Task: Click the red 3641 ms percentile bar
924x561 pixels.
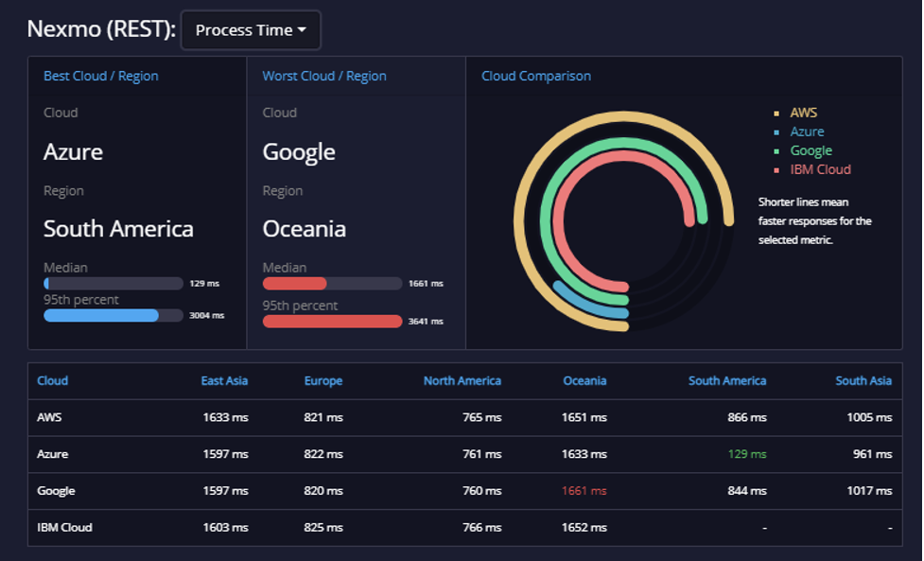Action: coord(332,321)
